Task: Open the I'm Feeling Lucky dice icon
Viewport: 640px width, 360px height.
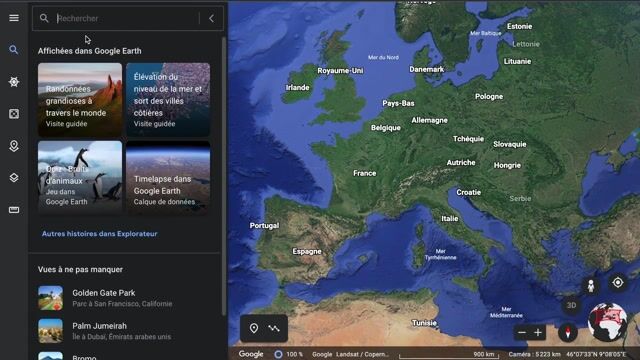Action: pyautogui.click(x=14, y=114)
